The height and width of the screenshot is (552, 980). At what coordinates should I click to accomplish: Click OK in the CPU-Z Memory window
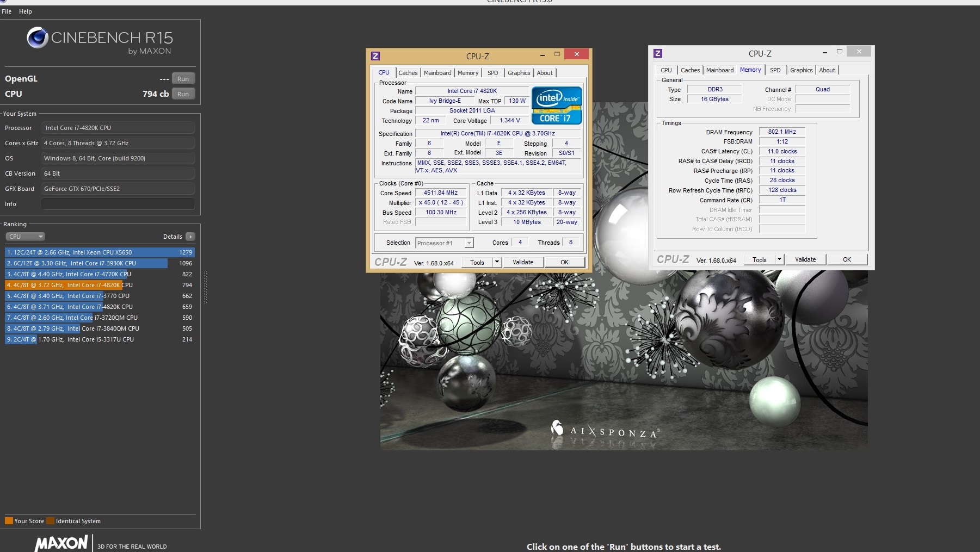click(847, 259)
